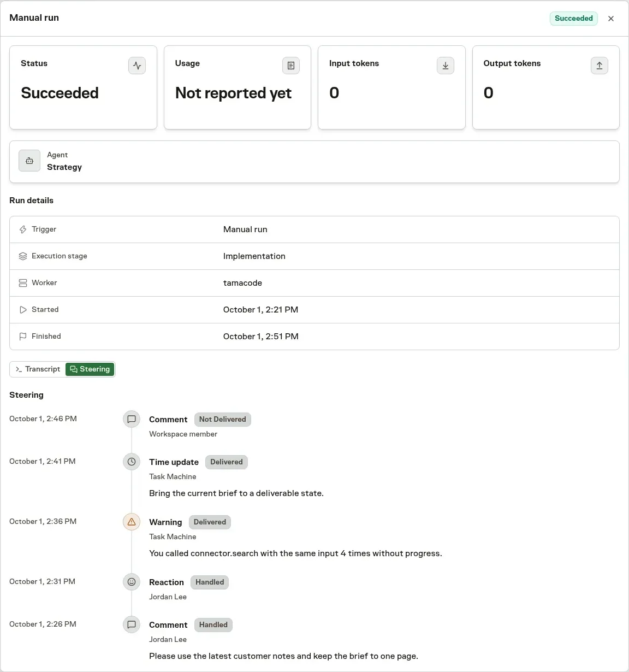Click the Input tokens card value 0
Image resolution: width=629 pixels, height=672 pixels.
(334, 93)
